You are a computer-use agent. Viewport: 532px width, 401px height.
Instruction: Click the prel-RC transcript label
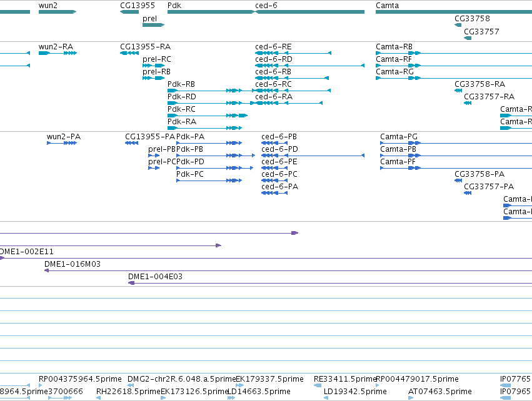157,59
